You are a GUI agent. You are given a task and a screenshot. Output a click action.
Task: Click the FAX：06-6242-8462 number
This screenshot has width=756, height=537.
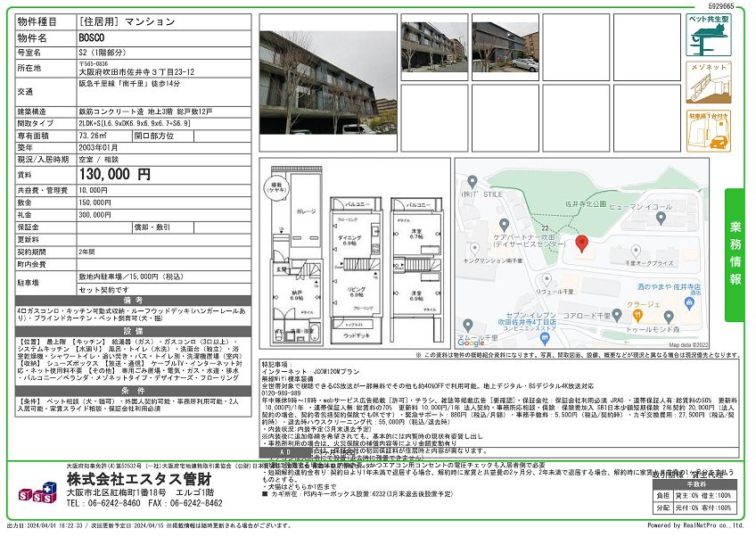[x=185, y=503]
